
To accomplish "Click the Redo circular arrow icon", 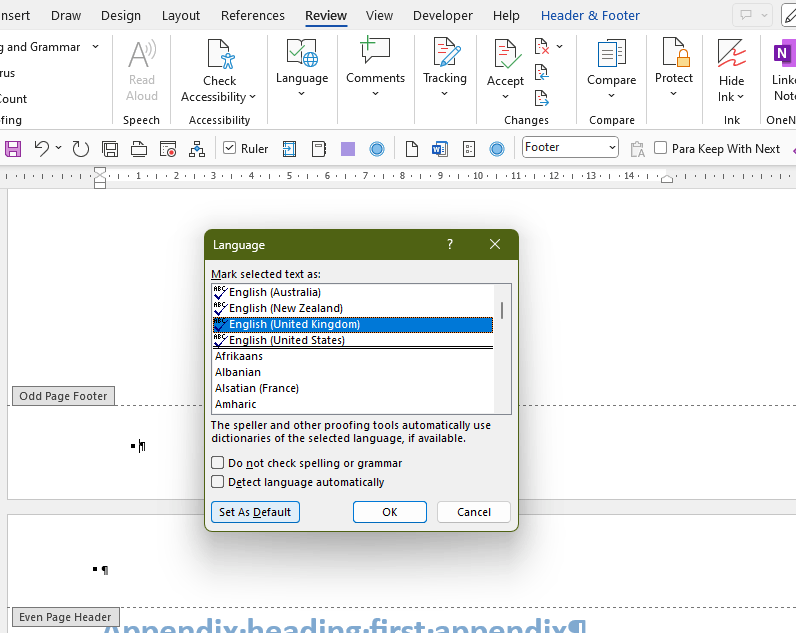I will [x=80, y=149].
